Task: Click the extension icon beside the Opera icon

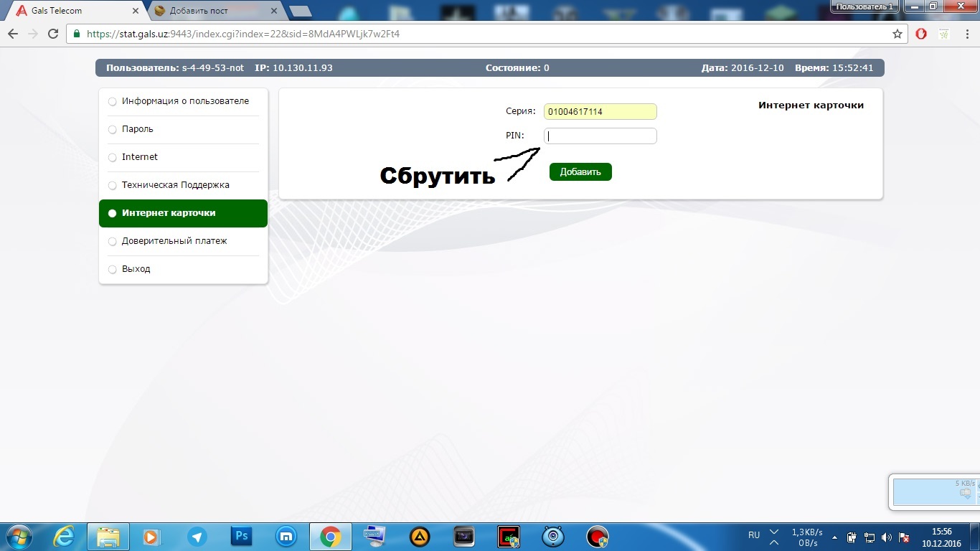Action: [944, 34]
